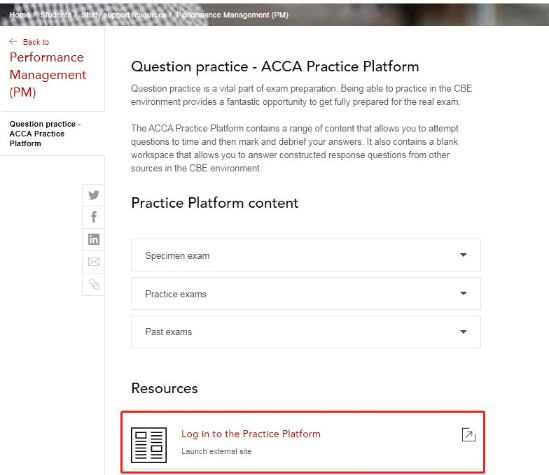Screen dimensions: 549x475
Task: Click the document layout icon under Resources
Action: coord(149,445)
